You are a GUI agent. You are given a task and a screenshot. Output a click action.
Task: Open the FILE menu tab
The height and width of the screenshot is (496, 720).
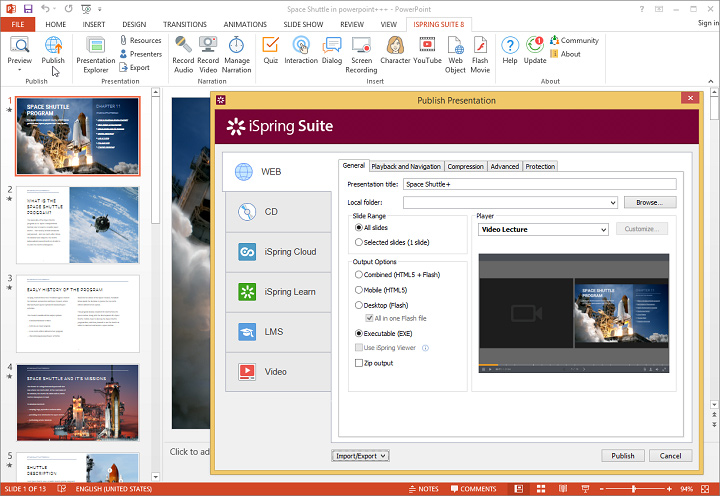18,24
